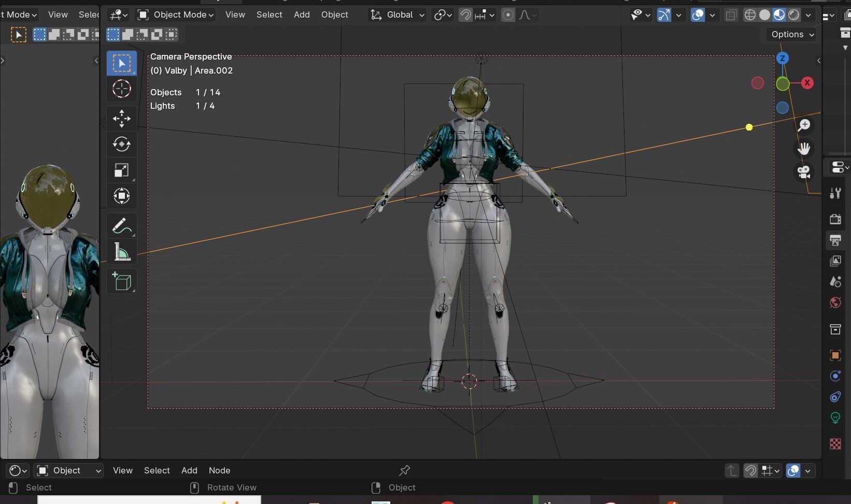Switch to Wireframe viewport shading

click(x=749, y=15)
